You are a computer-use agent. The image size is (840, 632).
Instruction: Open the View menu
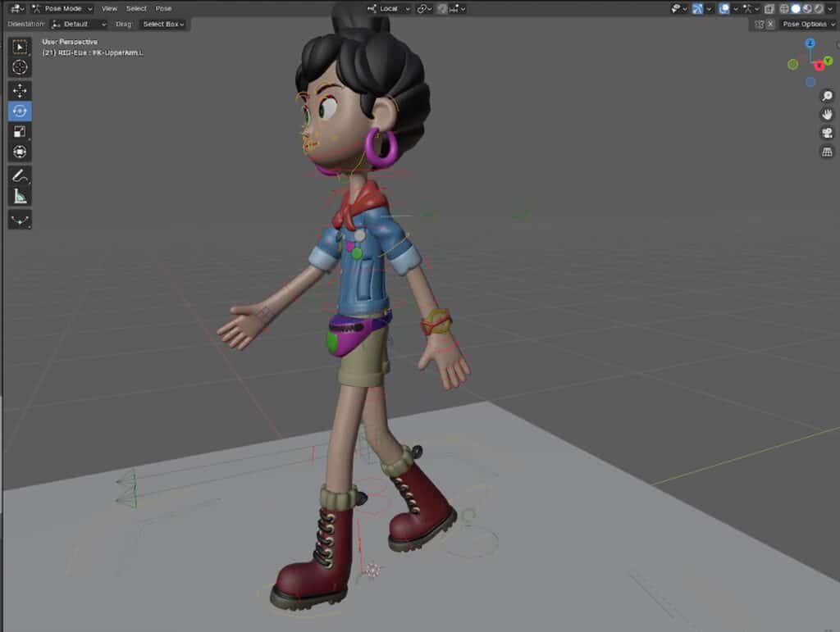(109, 8)
